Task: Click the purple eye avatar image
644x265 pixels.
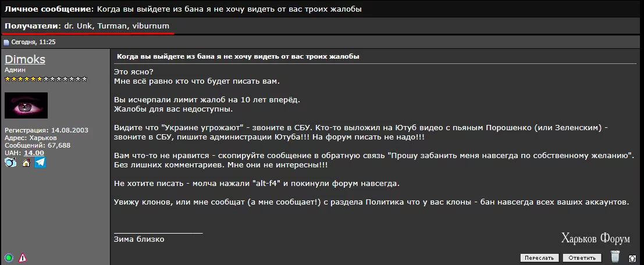Action: click(x=26, y=105)
